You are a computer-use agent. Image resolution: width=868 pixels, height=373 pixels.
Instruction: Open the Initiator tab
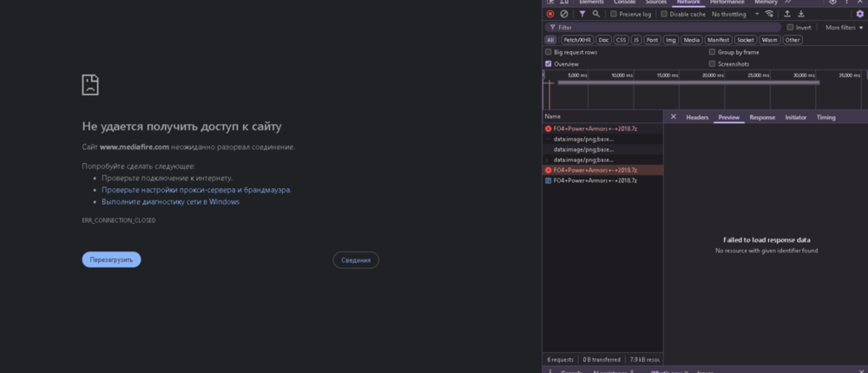pyautogui.click(x=795, y=117)
